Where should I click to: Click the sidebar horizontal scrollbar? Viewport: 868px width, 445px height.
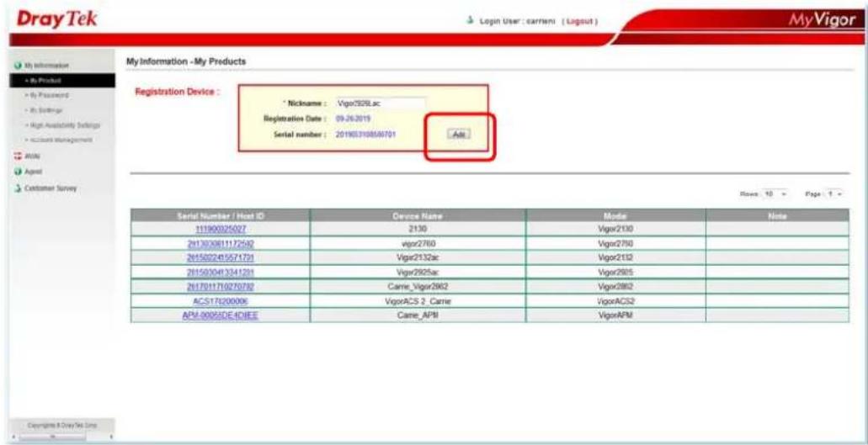(x=52, y=437)
